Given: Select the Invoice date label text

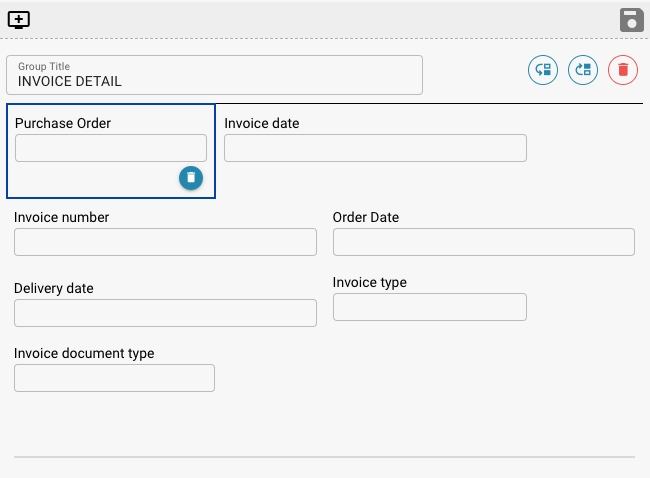Looking at the screenshot, I should pos(262,123).
